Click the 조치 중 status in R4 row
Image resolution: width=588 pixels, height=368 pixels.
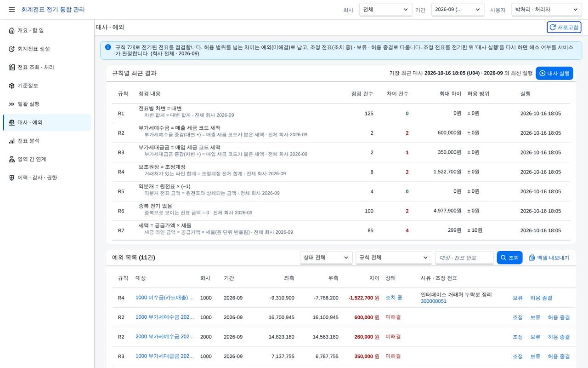point(394,298)
